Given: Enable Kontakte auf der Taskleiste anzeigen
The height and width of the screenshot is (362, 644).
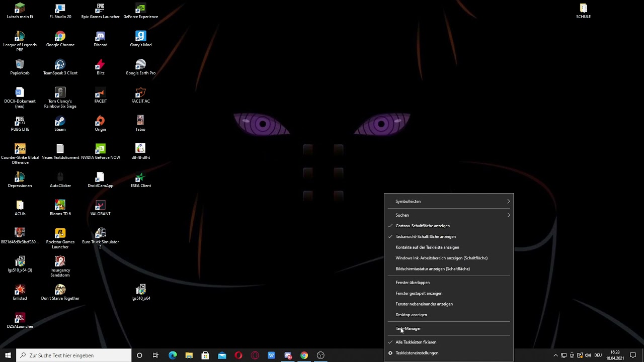Looking at the screenshot, I should [x=449, y=247].
